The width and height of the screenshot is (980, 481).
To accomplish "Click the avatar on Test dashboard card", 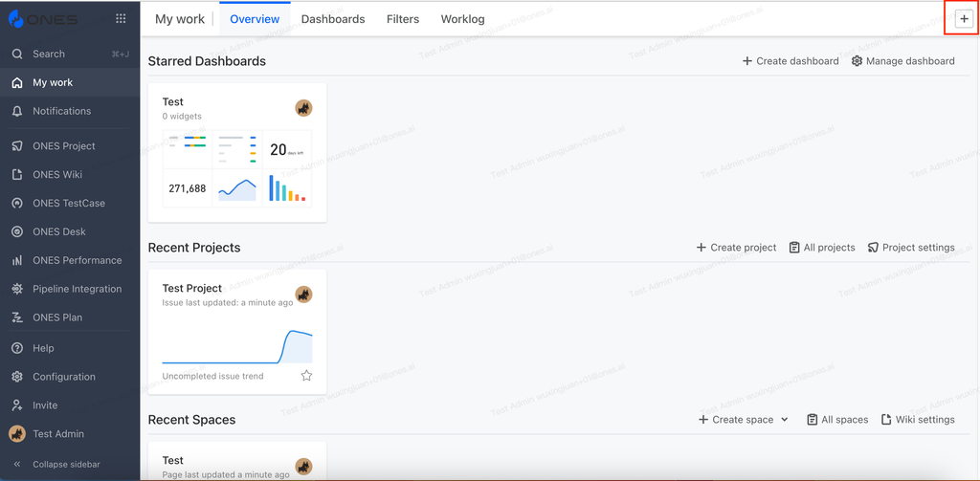I will pos(303,108).
